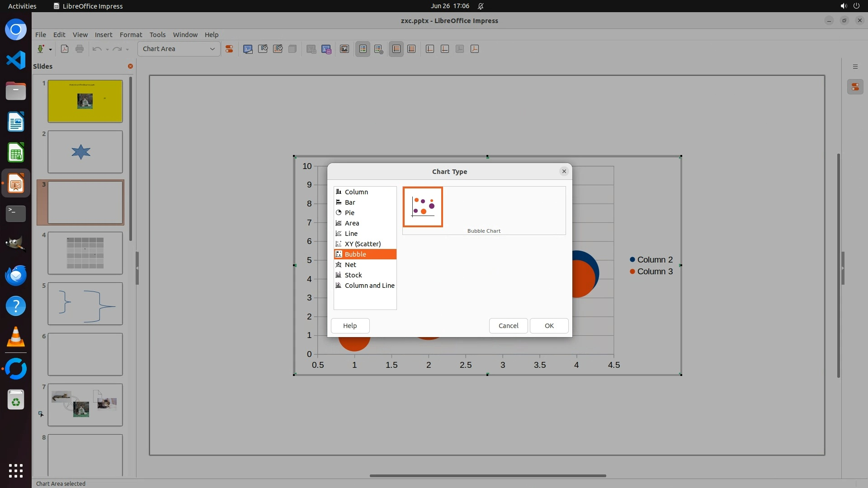Viewport: 868px width, 488px height.
Task: Click the Print toolbar icon
Action: pyautogui.click(x=80, y=49)
